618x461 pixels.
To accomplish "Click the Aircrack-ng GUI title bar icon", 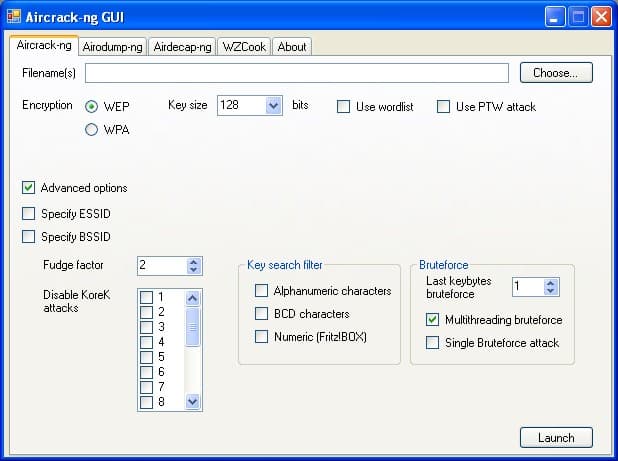I will [14, 16].
